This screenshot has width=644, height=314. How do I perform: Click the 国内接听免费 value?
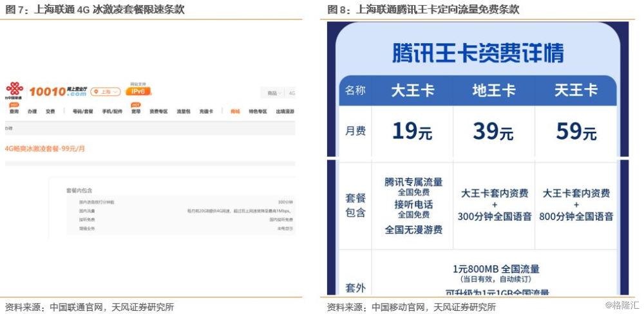pos(281,219)
